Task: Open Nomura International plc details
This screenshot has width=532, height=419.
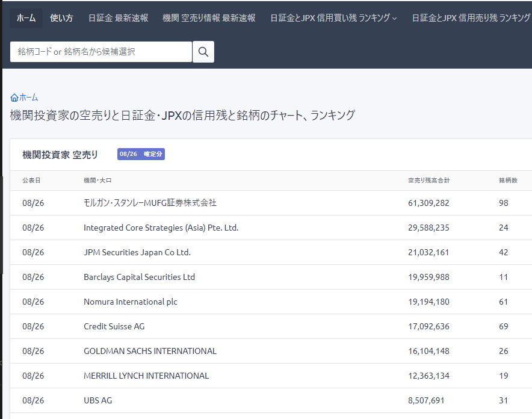Action: click(130, 302)
